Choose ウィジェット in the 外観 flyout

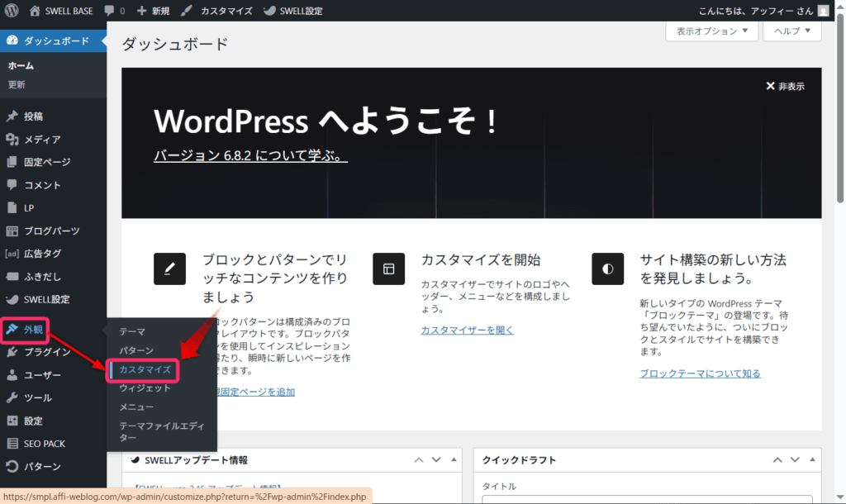click(145, 388)
